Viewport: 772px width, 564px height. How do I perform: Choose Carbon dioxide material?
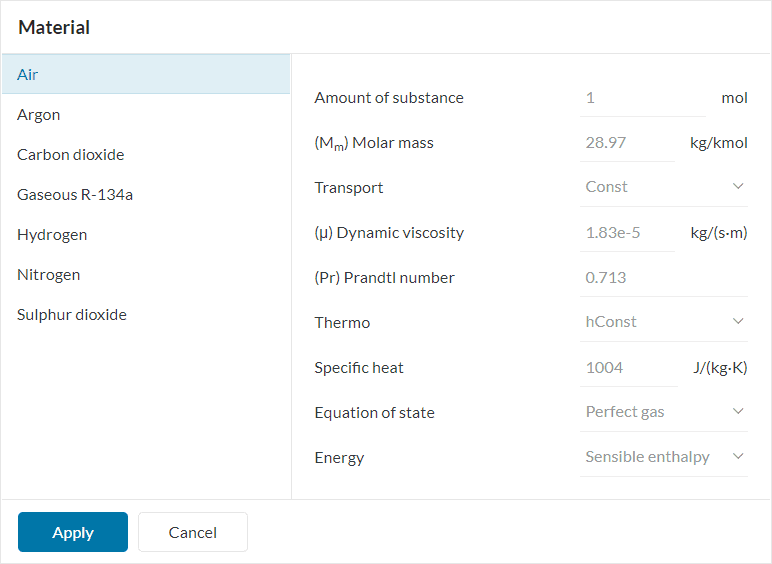[145, 154]
